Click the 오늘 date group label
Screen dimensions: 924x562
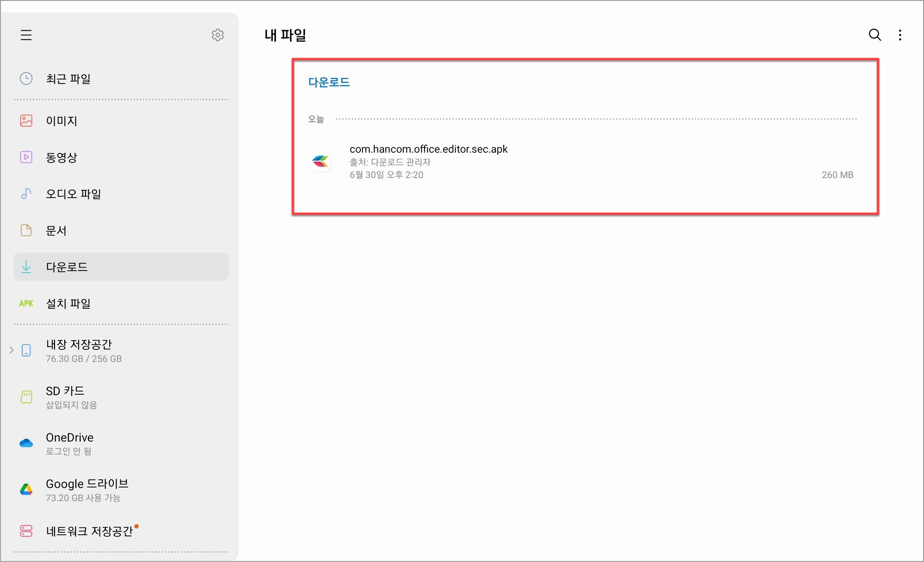point(316,119)
